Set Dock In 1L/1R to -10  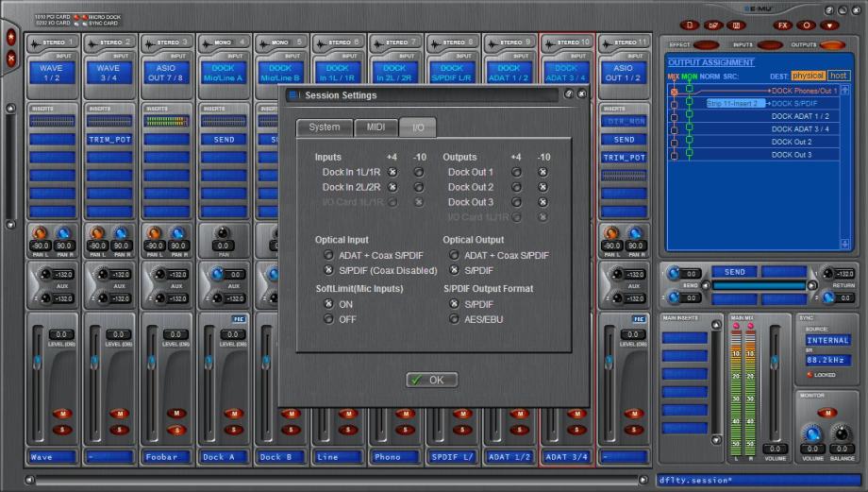[419, 172]
